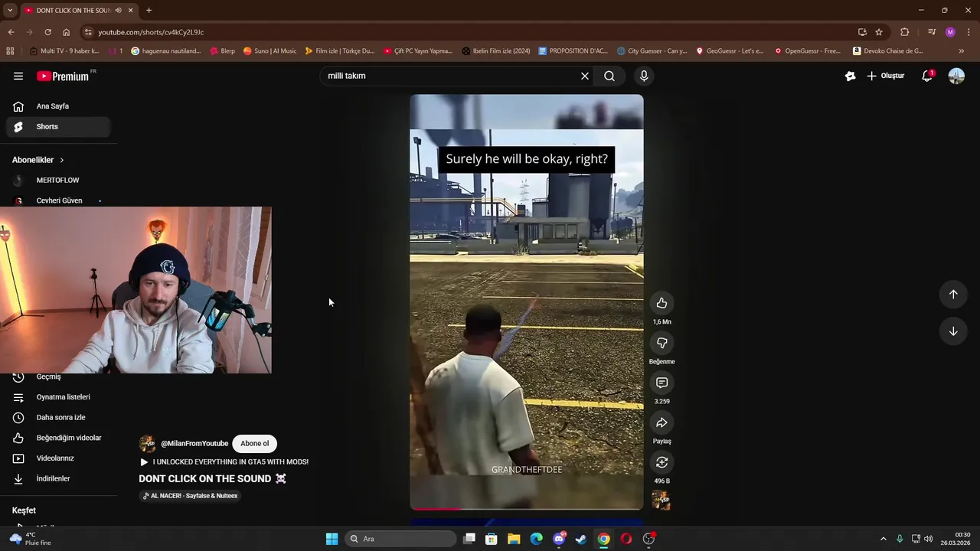Open Cevheri Güven subscription

60,201
